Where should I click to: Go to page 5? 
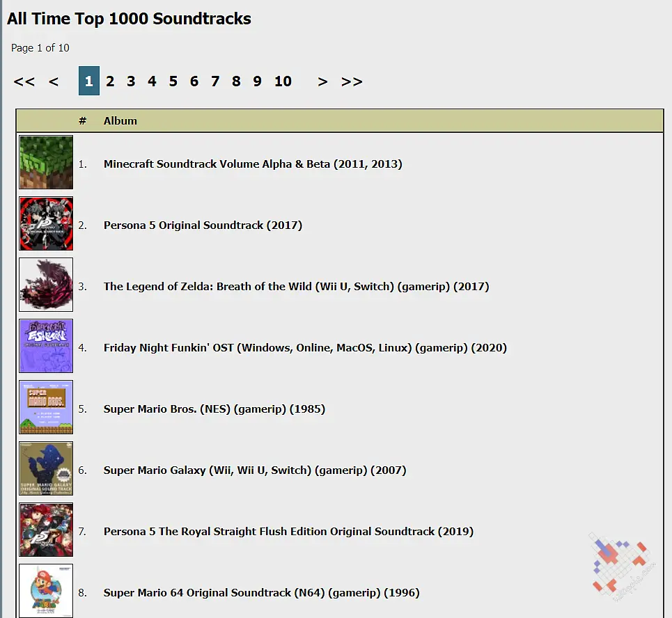click(x=173, y=81)
